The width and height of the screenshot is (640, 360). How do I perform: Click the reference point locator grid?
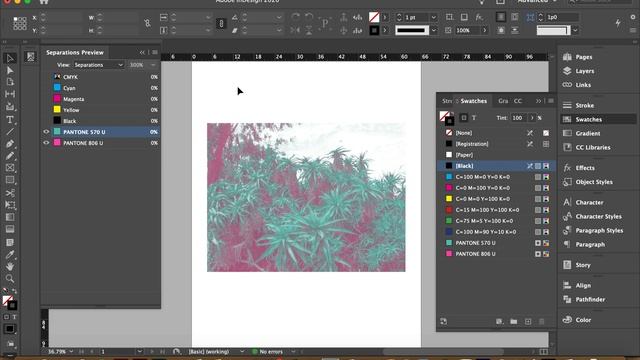click(20, 23)
